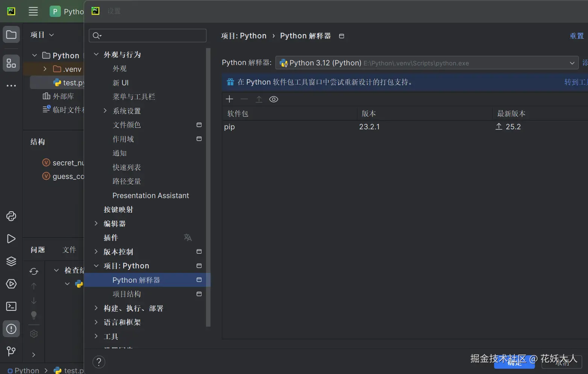Click the remove package minus icon
588x374 pixels.
click(244, 99)
